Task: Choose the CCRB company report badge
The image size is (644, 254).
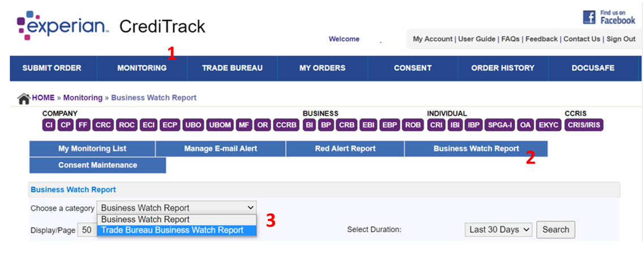Action: click(286, 125)
